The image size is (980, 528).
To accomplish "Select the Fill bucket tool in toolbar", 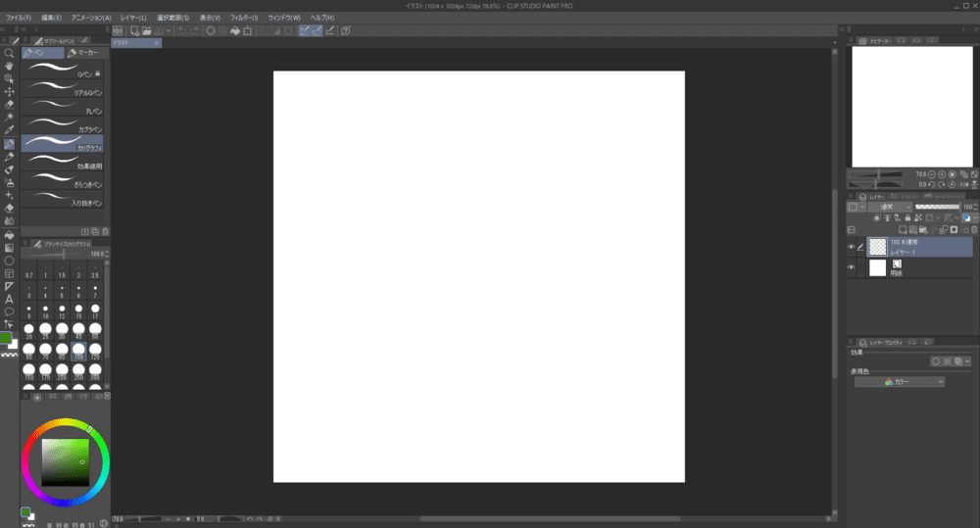I will [9, 235].
